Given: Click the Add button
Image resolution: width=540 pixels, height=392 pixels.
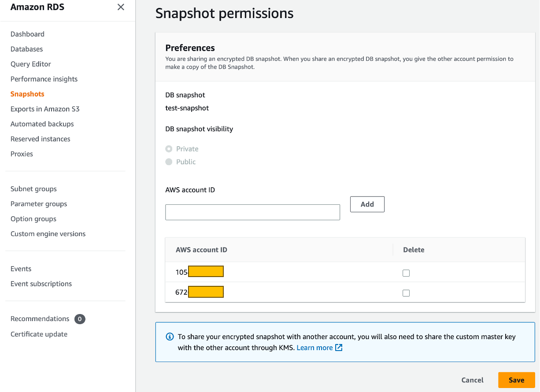Looking at the screenshot, I should click(x=367, y=204).
